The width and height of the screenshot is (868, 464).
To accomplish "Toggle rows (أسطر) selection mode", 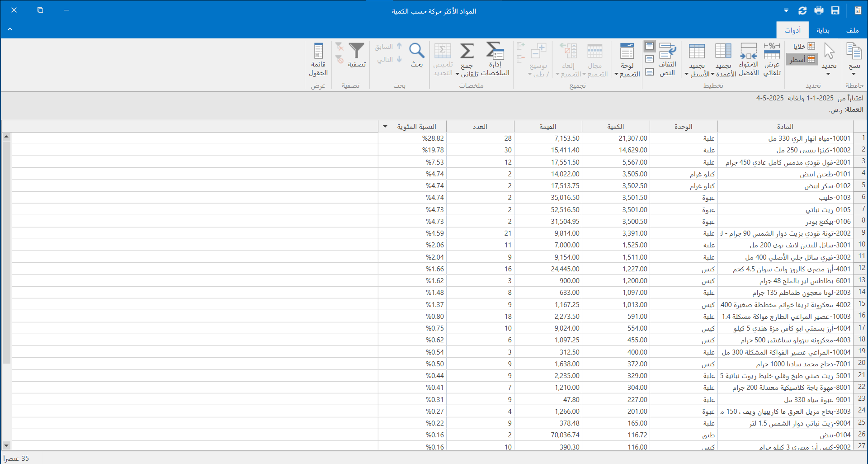I will point(802,59).
